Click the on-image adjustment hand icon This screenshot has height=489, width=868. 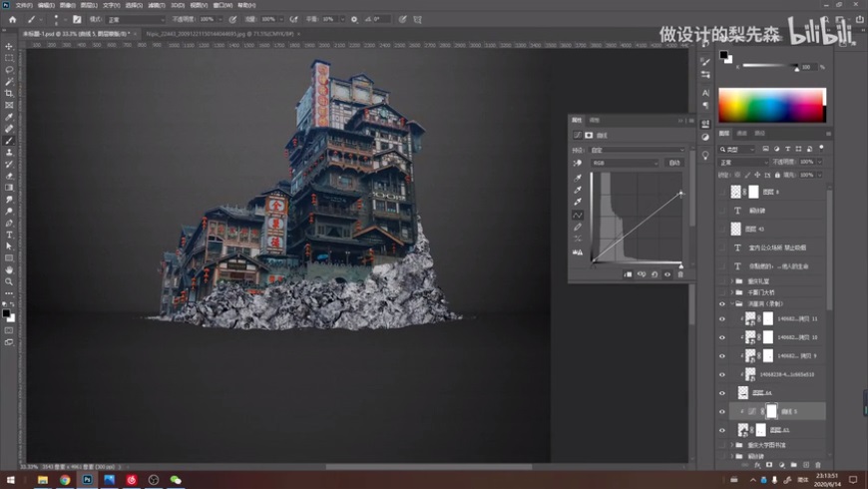[578, 164]
